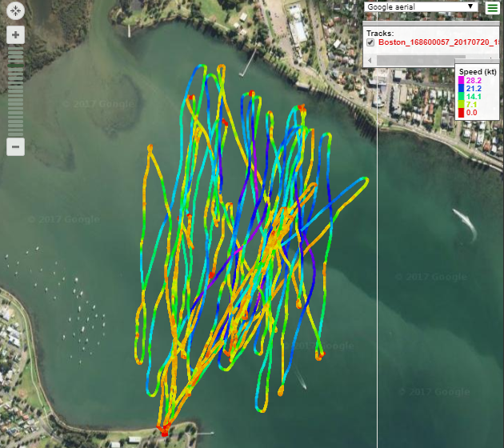
Task: Click the Tracks panel gray title bar
Action: point(408,23)
